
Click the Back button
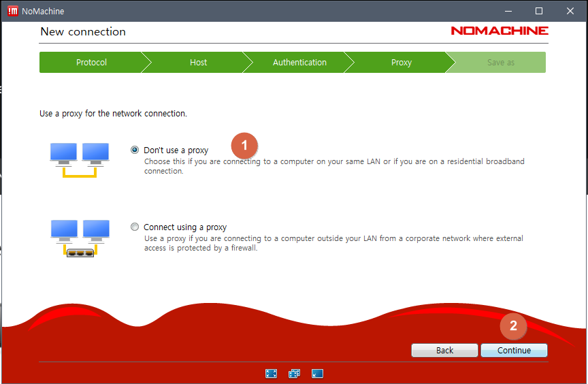click(444, 350)
